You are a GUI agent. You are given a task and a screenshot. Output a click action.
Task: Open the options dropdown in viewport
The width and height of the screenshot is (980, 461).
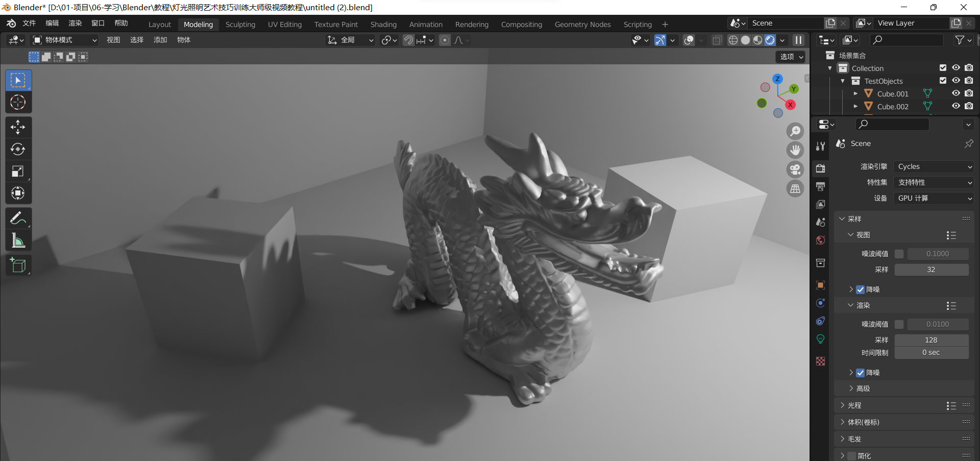point(791,57)
